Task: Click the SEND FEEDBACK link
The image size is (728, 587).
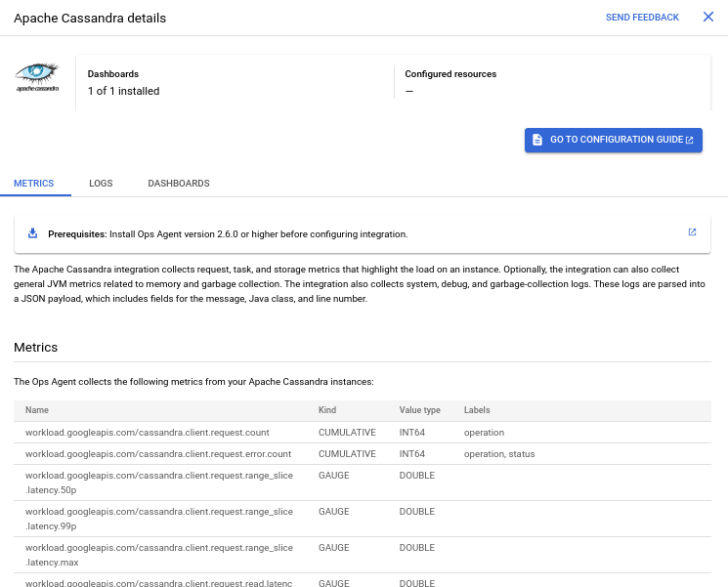Action: pyautogui.click(x=642, y=18)
